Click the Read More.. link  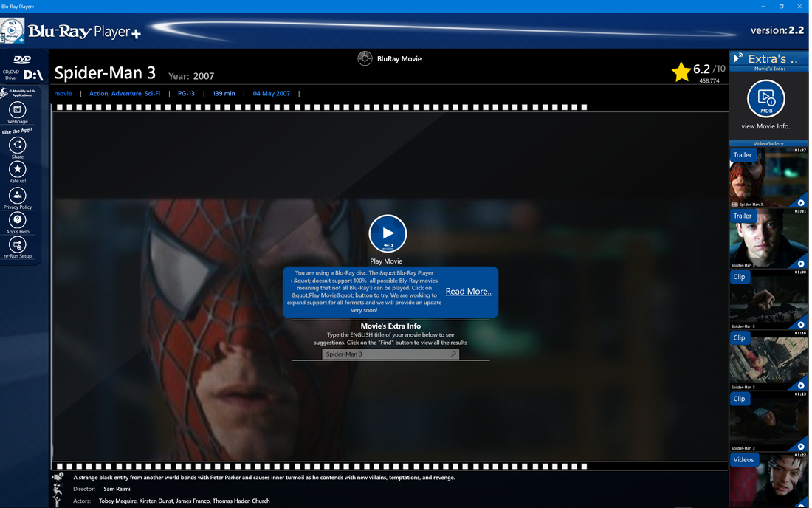coord(468,292)
